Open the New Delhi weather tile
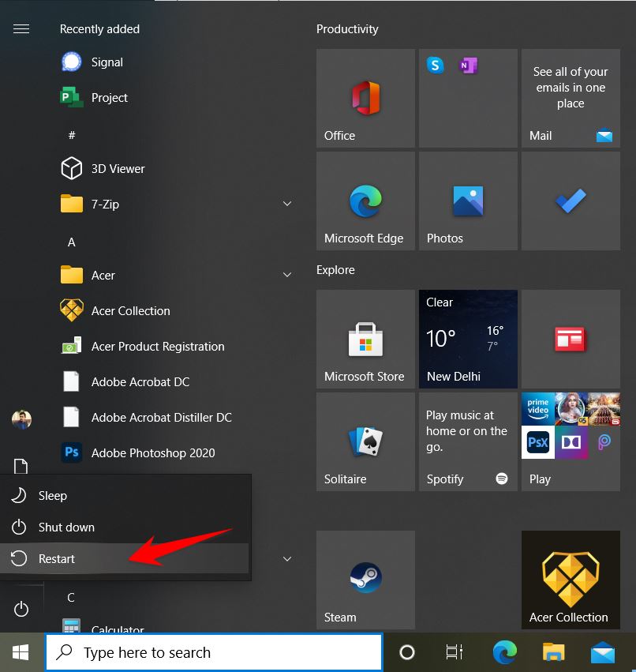Image resolution: width=636 pixels, height=672 pixels. [468, 339]
